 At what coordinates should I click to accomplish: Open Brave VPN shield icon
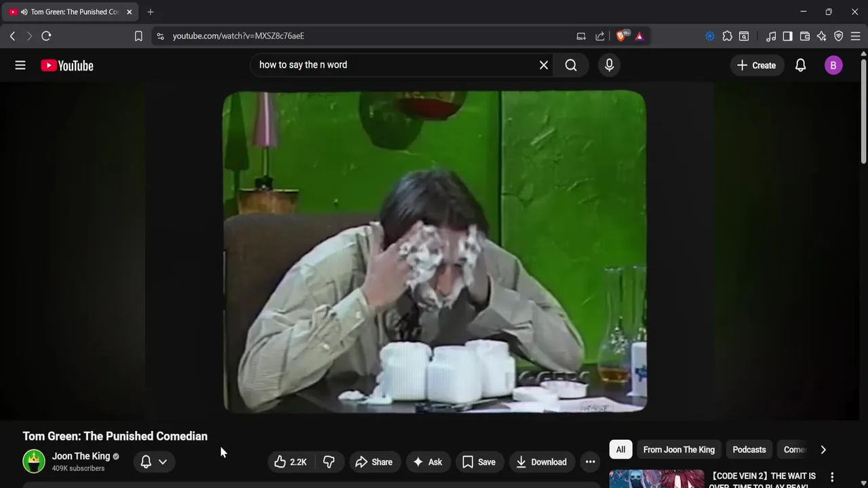click(x=839, y=36)
